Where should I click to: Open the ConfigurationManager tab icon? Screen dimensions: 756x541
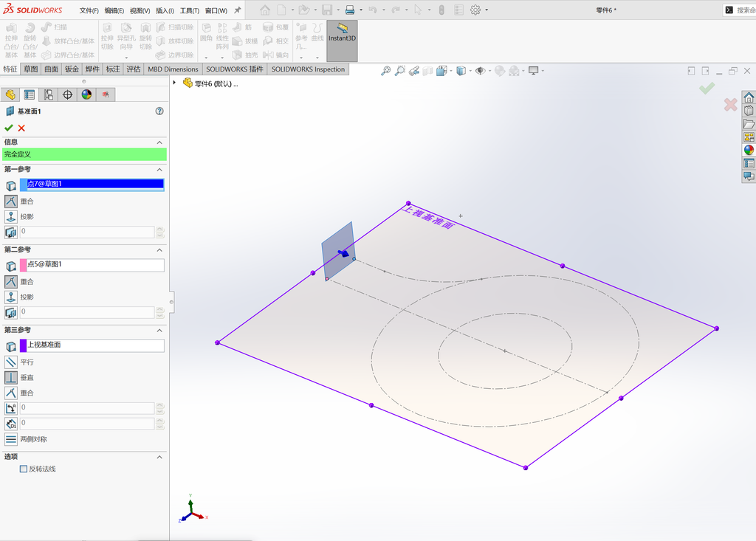[x=48, y=94]
